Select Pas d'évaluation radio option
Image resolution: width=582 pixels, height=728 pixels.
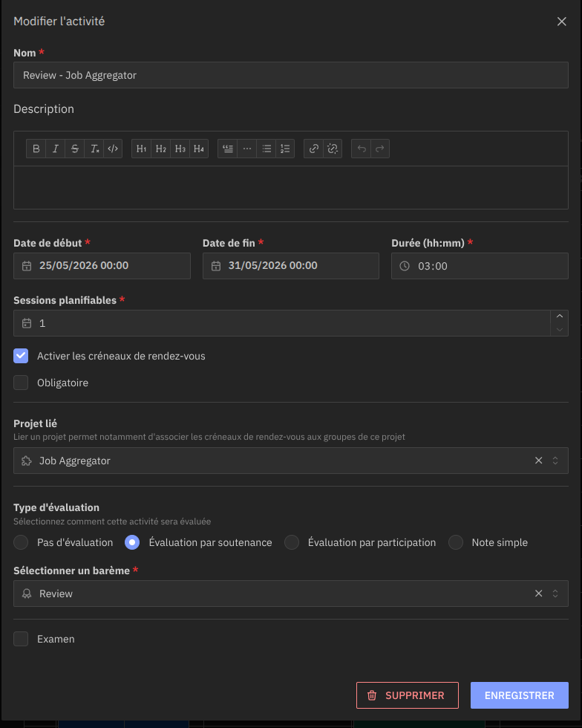(21, 542)
